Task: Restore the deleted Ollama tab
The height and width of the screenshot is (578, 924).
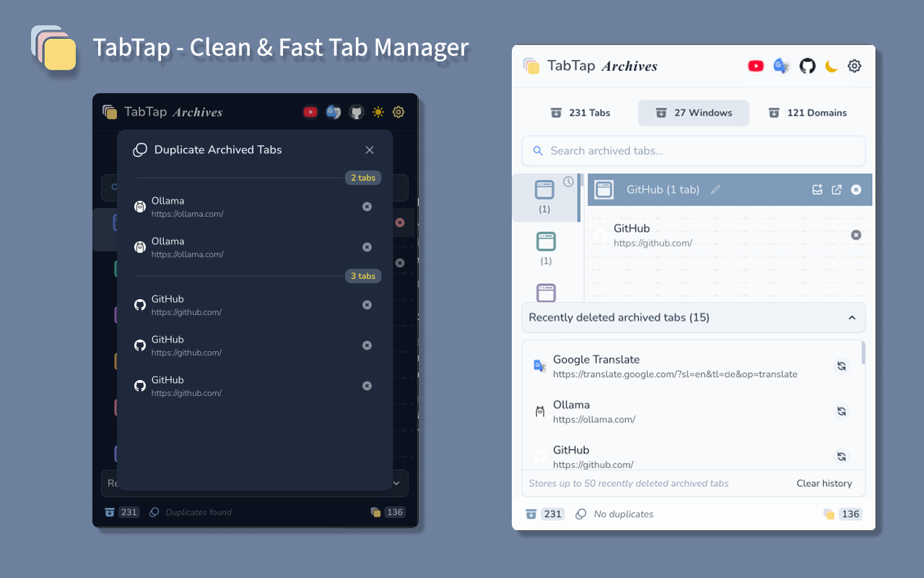Action: 842,411
